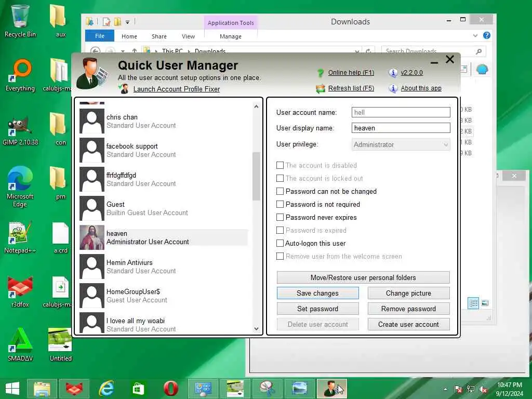Open Internet Explorer from the taskbar
532x399 pixels.
click(x=107, y=389)
